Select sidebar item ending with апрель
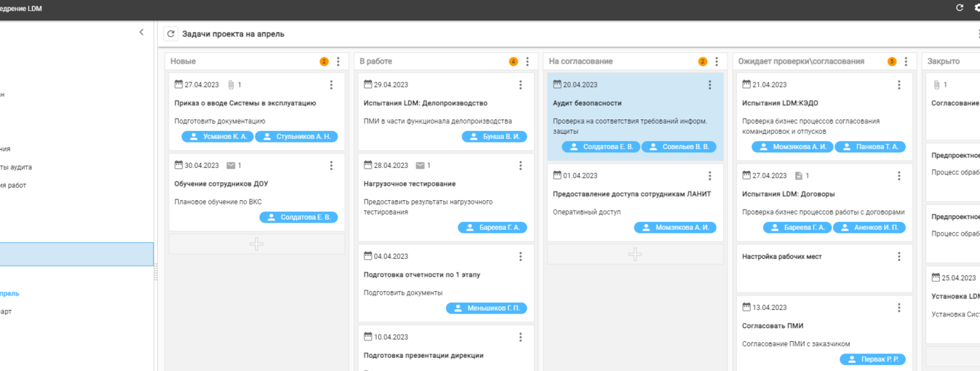Screen dimensions: 980x371 click(x=9, y=294)
